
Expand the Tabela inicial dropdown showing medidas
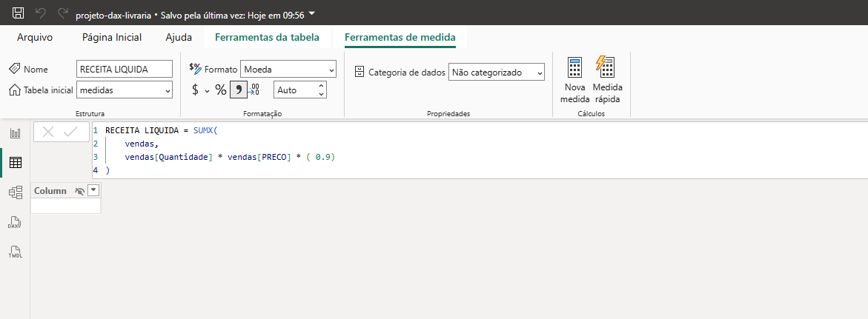click(x=125, y=90)
